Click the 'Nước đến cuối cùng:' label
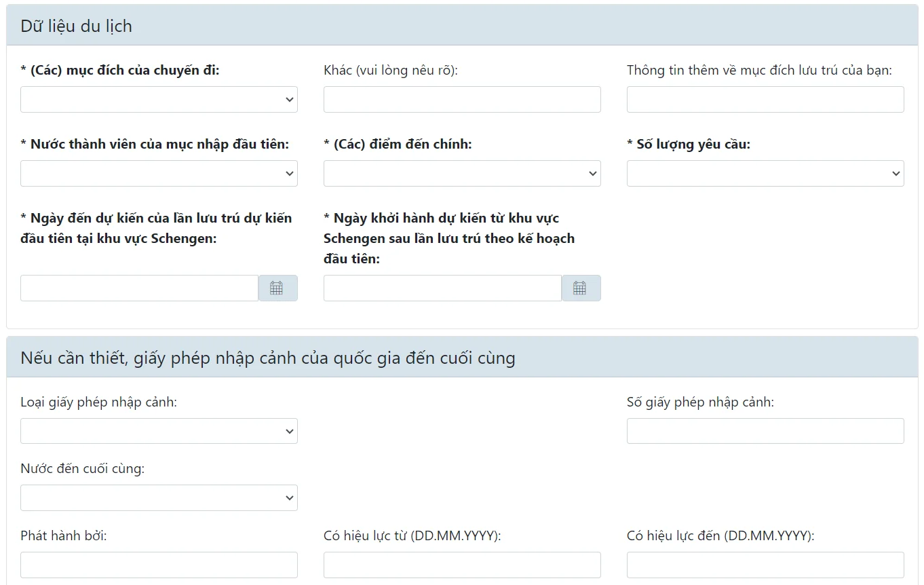 (x=82, y=468)
